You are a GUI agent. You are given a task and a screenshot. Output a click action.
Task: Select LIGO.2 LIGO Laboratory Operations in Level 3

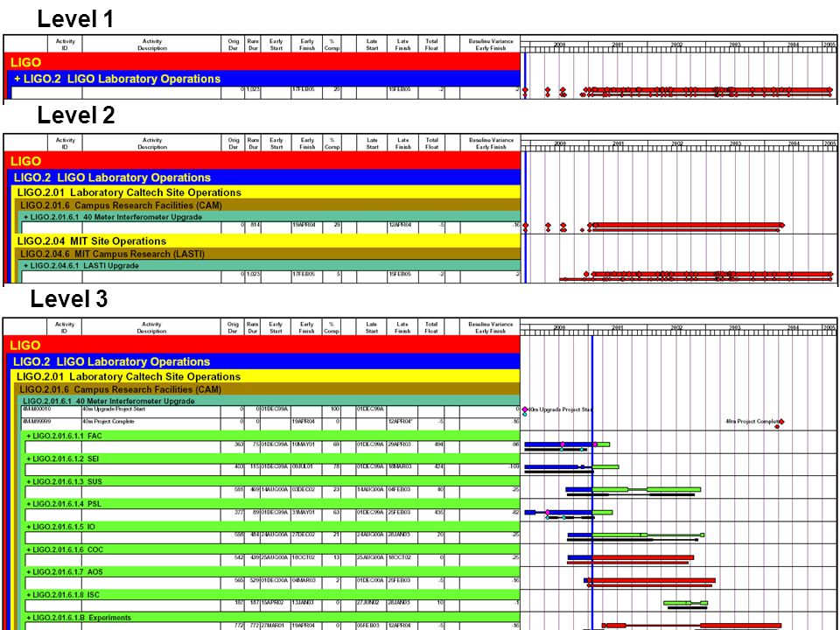[264, 361]
